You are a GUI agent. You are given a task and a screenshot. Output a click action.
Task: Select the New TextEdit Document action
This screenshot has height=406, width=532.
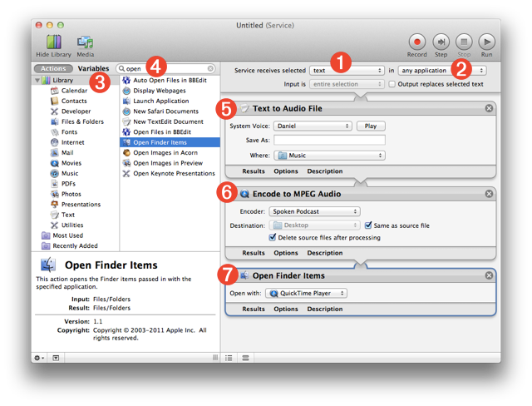tap(170, 121)
